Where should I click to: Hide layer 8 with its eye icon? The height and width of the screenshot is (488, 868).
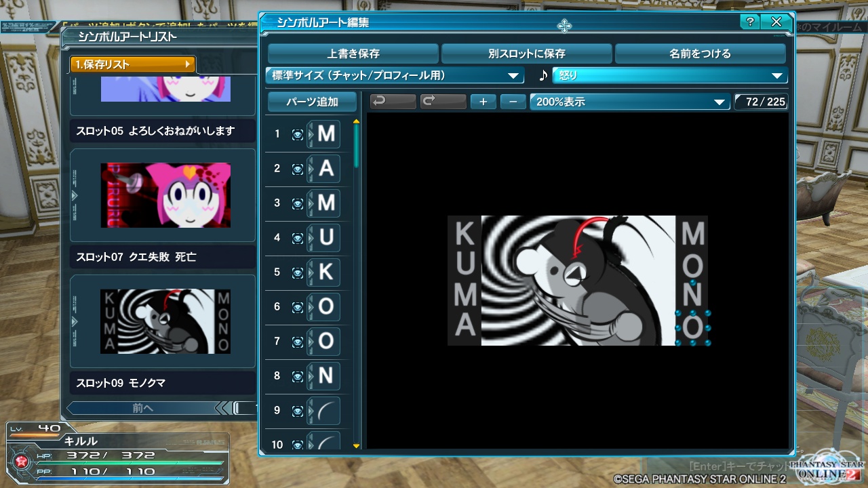297,377
